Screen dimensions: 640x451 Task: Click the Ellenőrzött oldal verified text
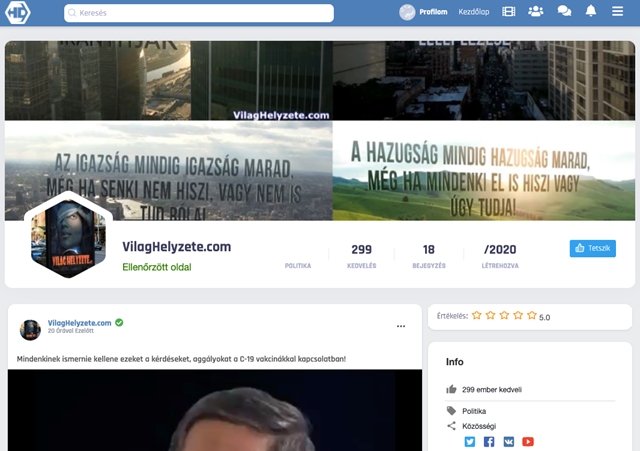pyautogui.click(x=157, y=267)
